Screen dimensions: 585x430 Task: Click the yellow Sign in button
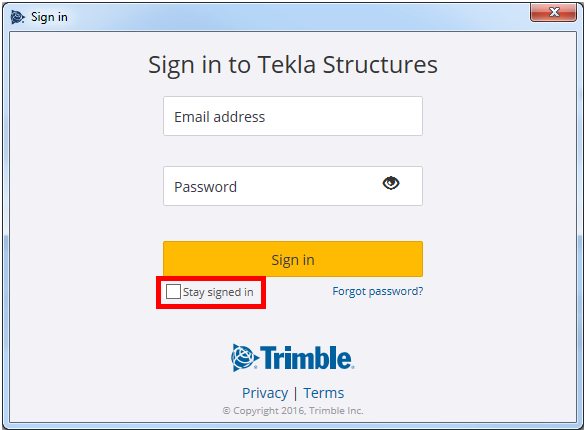pyautogui.click(x=293, y=259)
